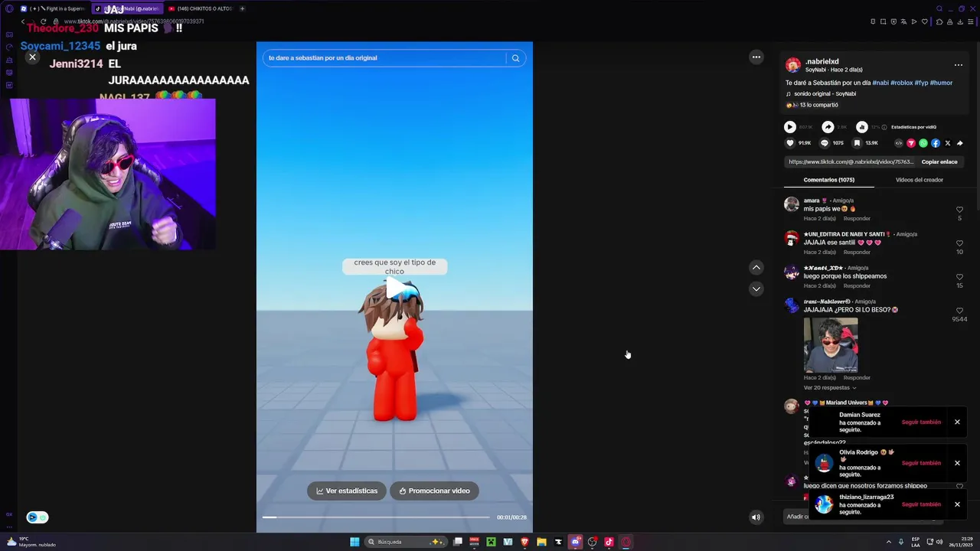This screenshot has width=980, height=551.
Task: Click the embed code icon
Action: point(899,143)
